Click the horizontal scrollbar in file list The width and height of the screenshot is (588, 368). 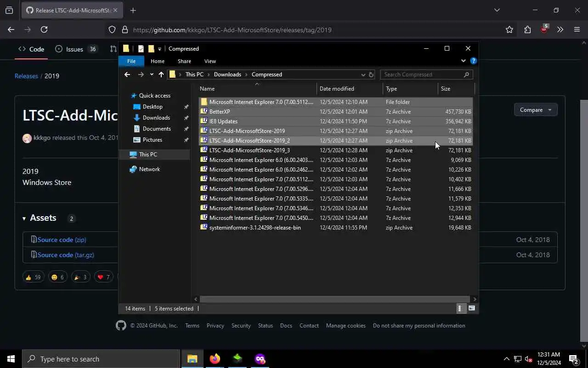[334, 299]
